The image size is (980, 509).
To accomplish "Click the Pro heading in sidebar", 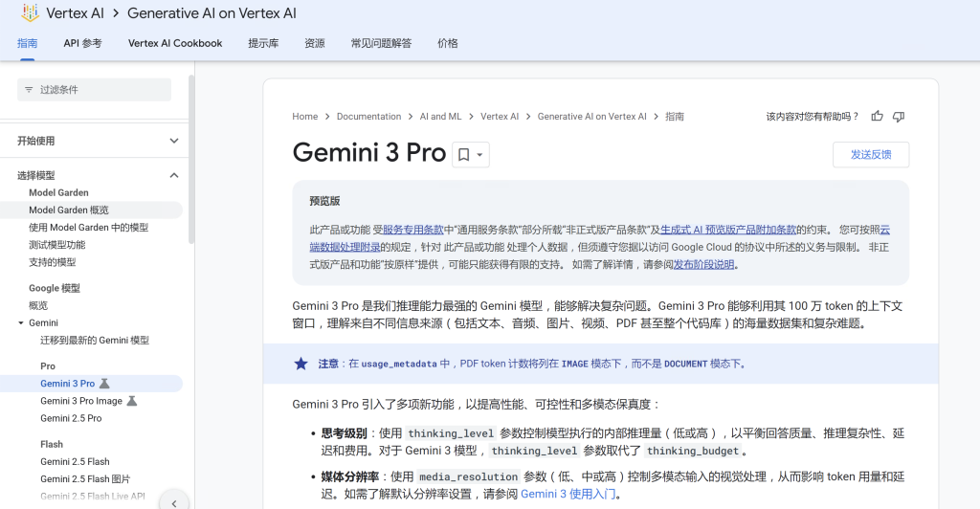I will click(48, 366).
